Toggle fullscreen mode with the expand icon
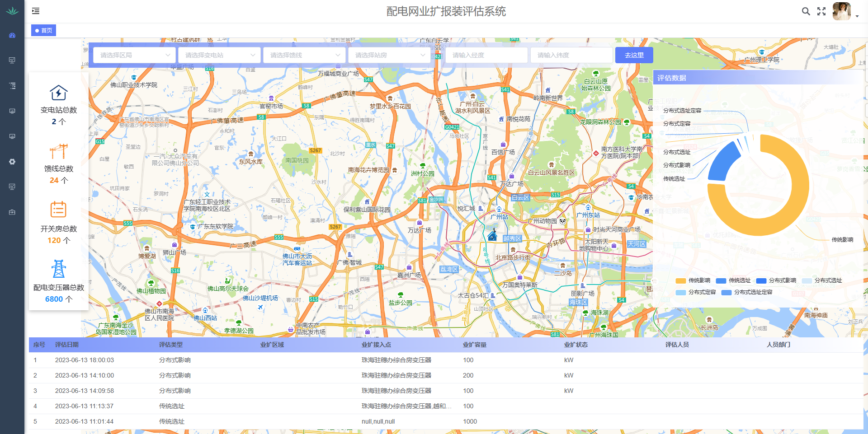This screenshot has width=868, height=434. (x=821, y=11)
